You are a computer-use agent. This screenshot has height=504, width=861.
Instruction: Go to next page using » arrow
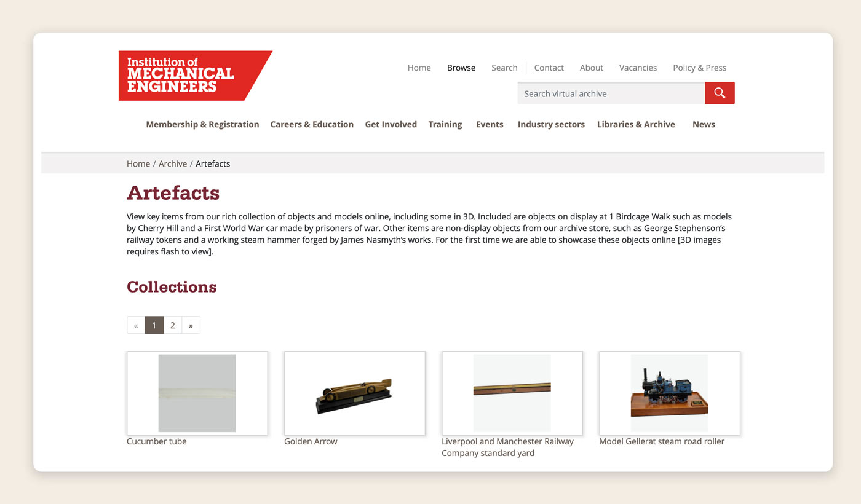click(191, 325)
